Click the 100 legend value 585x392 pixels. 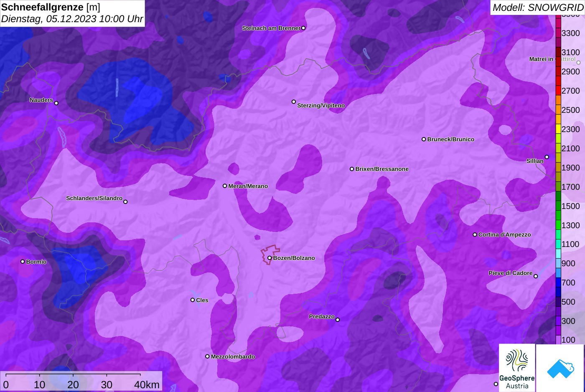point(568,340)
